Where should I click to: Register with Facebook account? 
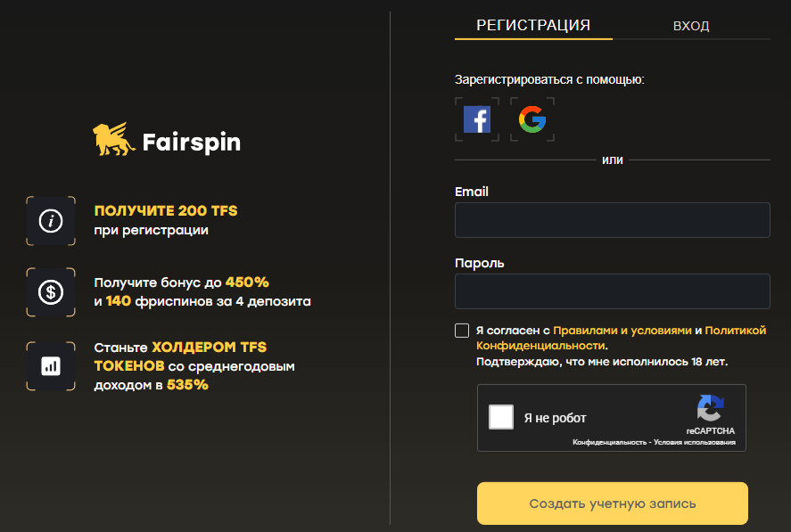[477, 119]
